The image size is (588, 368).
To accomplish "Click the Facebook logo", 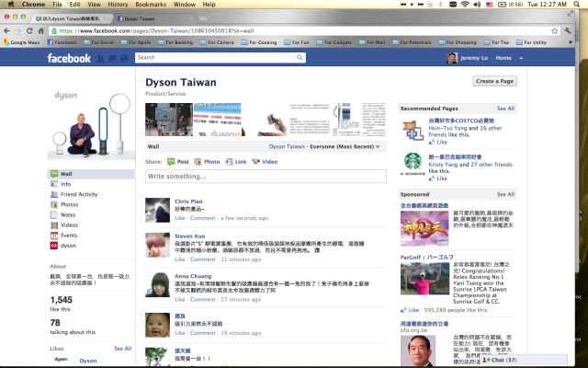I will 69,58.
